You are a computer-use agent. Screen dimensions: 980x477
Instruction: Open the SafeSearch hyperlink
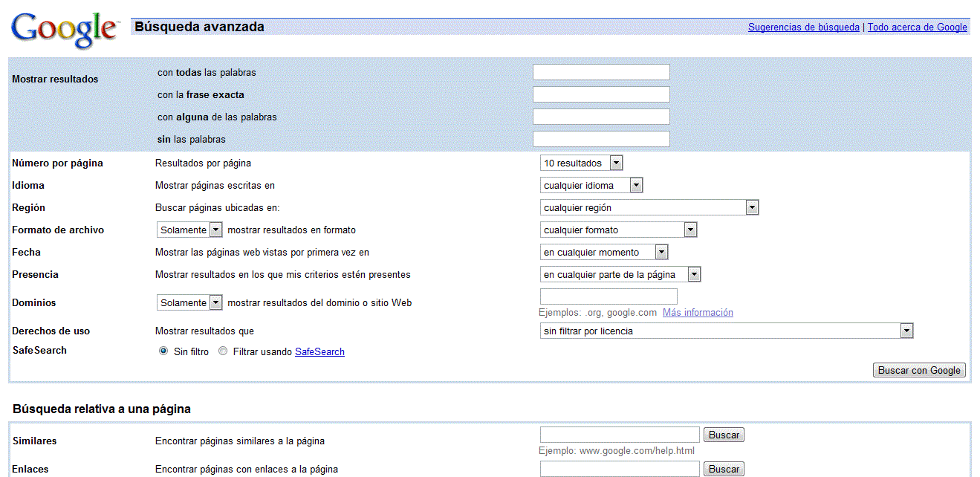coord(319,352)
